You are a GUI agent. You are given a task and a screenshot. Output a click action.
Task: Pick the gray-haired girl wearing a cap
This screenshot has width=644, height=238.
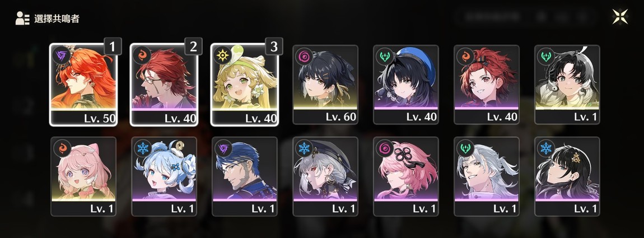point(325,176)
